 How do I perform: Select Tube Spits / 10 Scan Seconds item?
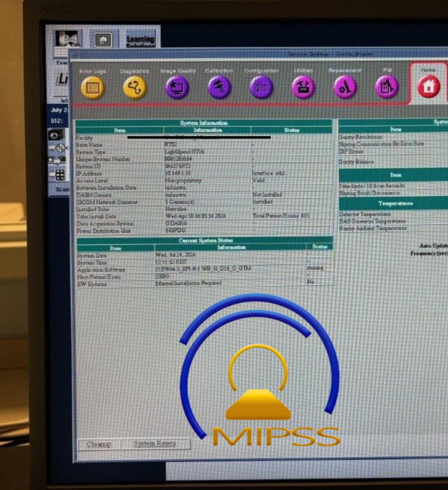[372, 186]
